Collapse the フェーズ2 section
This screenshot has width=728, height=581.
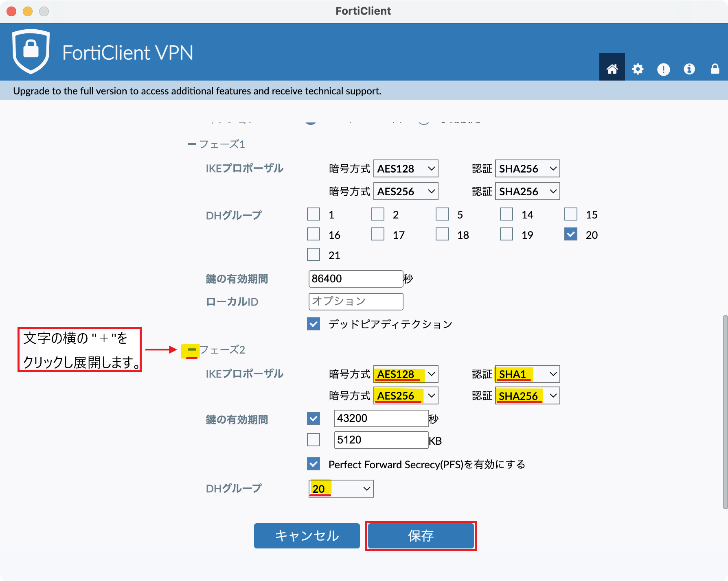[192, 349]
